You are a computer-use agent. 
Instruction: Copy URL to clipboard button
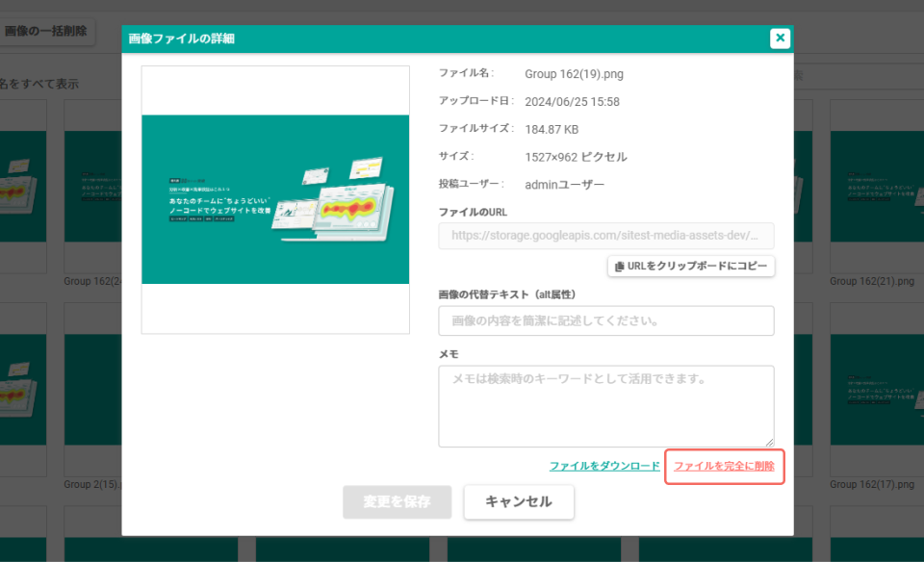[691, 267]
